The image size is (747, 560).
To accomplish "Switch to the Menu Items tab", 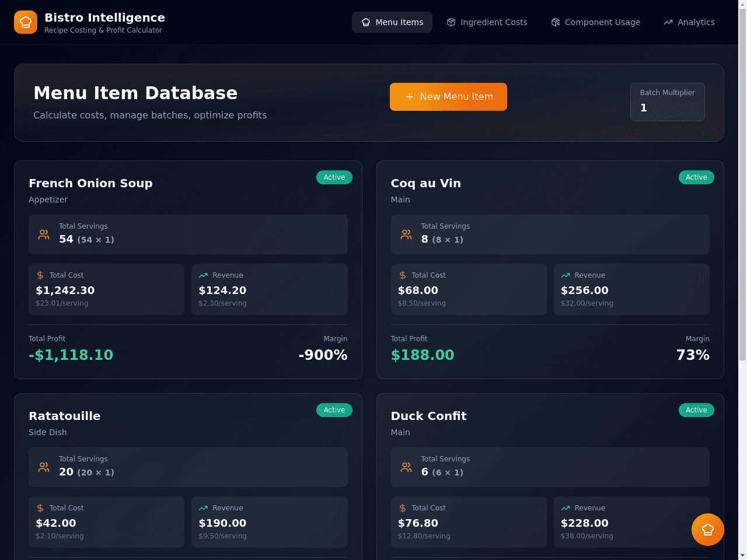I will [392, 22].
